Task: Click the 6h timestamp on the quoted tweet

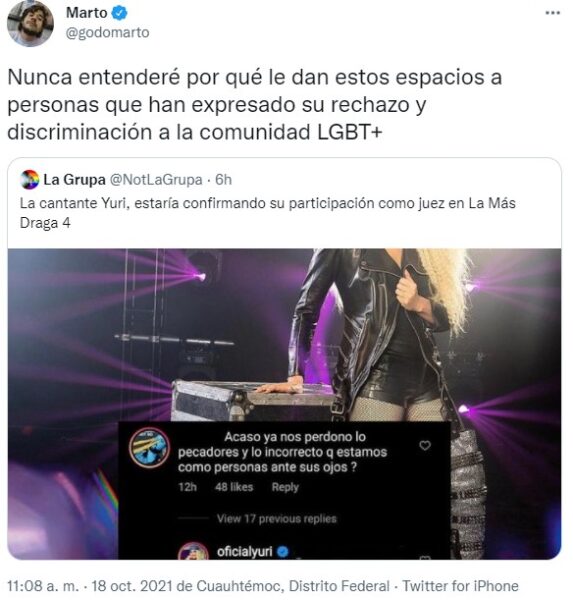Action: pos(224,179)
